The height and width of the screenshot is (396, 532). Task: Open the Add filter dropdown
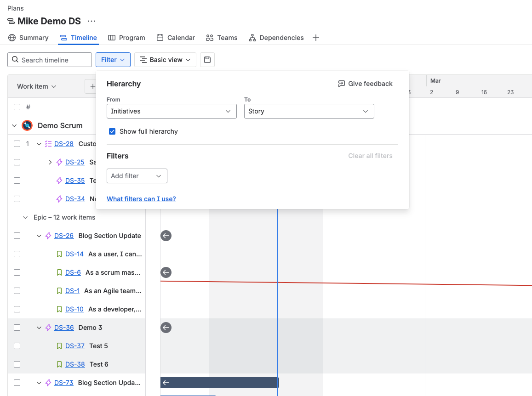click(137, 176)
